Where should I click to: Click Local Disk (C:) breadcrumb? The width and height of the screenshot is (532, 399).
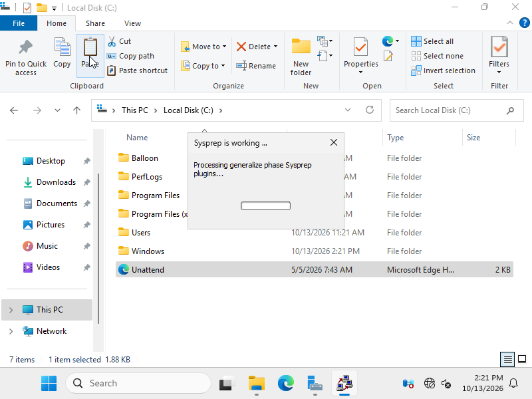[x=188, y=110]
